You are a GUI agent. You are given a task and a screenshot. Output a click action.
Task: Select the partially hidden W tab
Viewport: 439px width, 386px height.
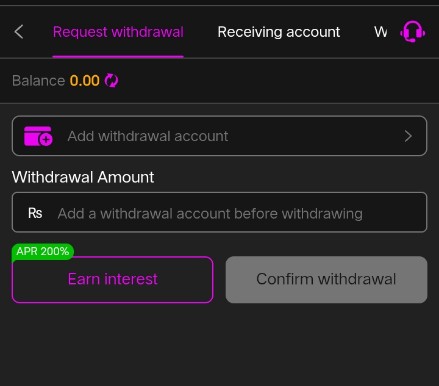(x=380, y=32)
